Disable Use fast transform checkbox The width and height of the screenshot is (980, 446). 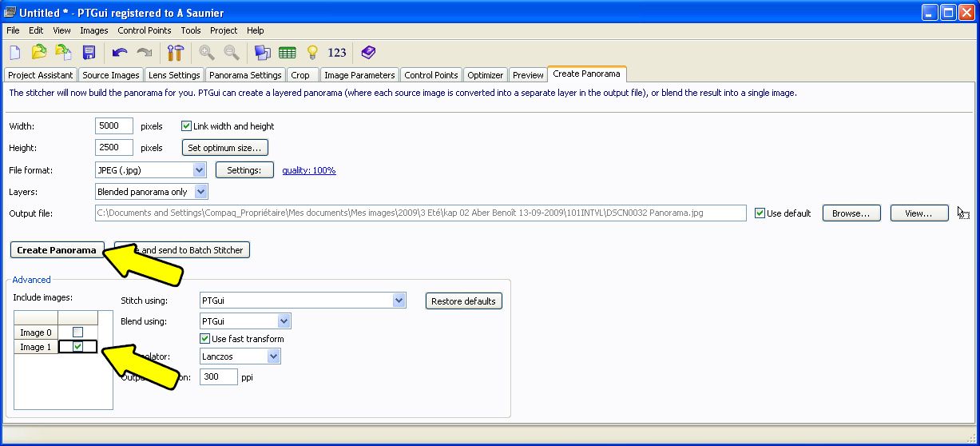[x=205, y=339]
